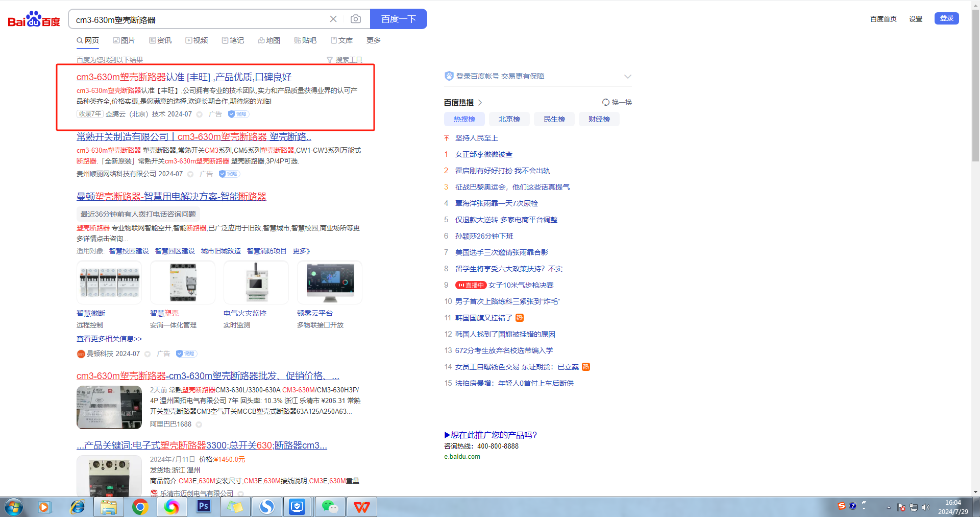Open WPS Office from taskbar
Viewport: 980px width, 517px height.
coord(361,506)
